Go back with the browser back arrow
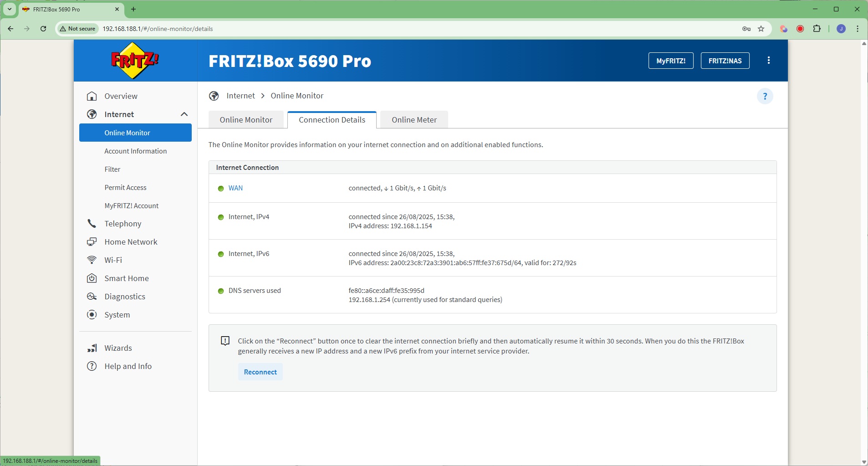 [10, 29]
